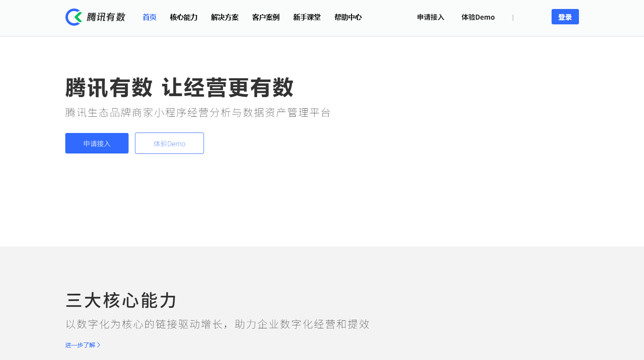Click the subtitle 腾讯生态品牌商家小程序经营分析与数据资产管理平台
Screen dimensions: 644x360
click(x=198, y=112)
